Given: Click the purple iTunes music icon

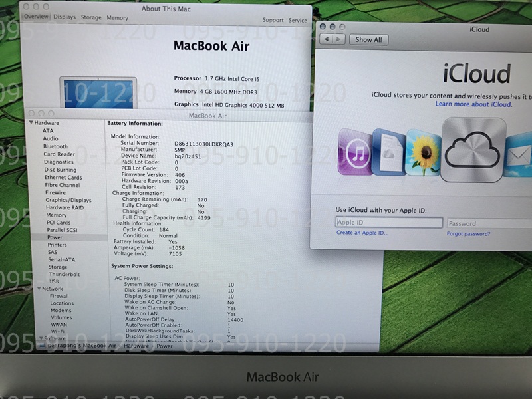Looking at the screenshot, I should (x=356, y=152).
